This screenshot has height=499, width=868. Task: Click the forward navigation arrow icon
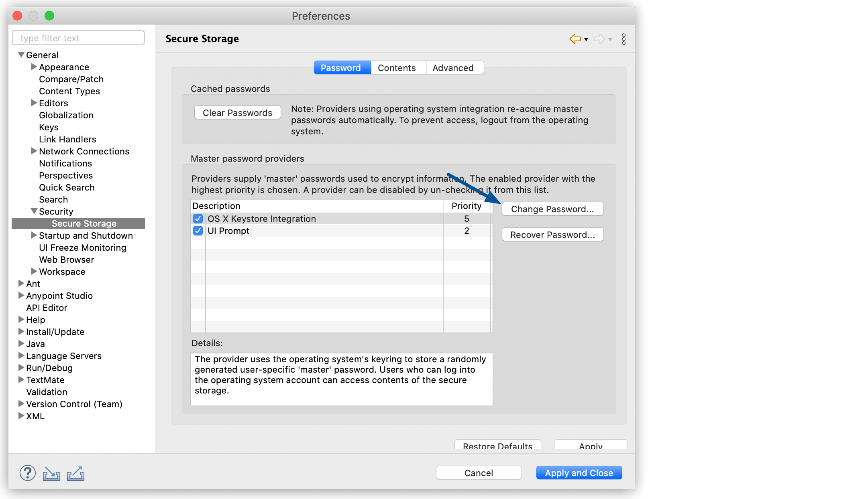tap(599, 39)
